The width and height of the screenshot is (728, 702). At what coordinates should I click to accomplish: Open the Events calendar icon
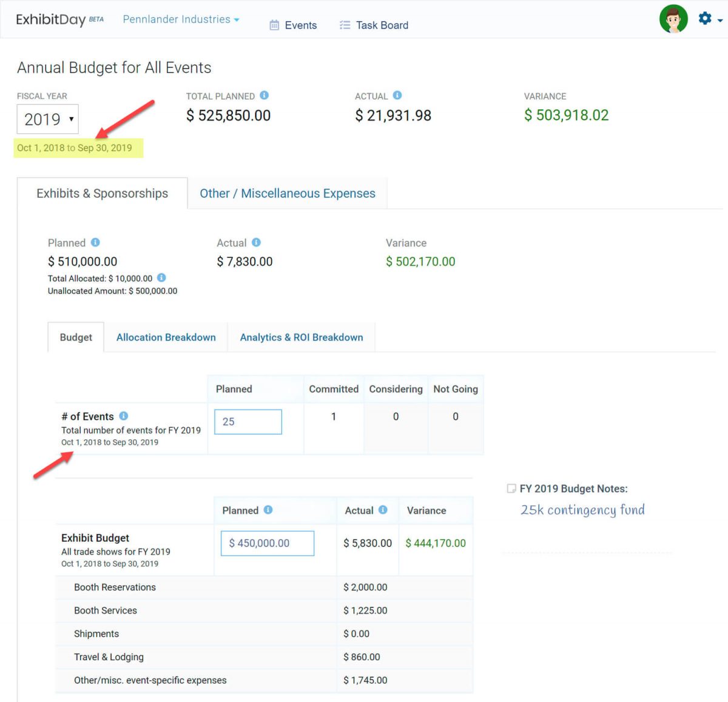pos(275,25)
